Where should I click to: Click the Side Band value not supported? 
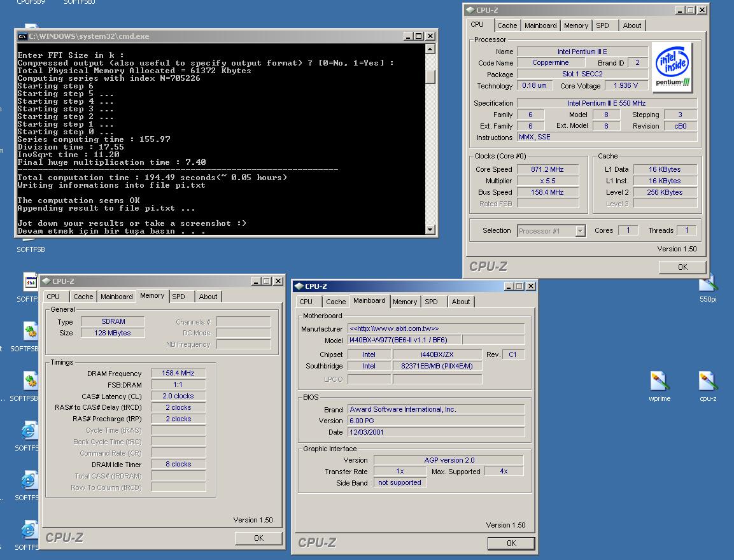[400, 483]
